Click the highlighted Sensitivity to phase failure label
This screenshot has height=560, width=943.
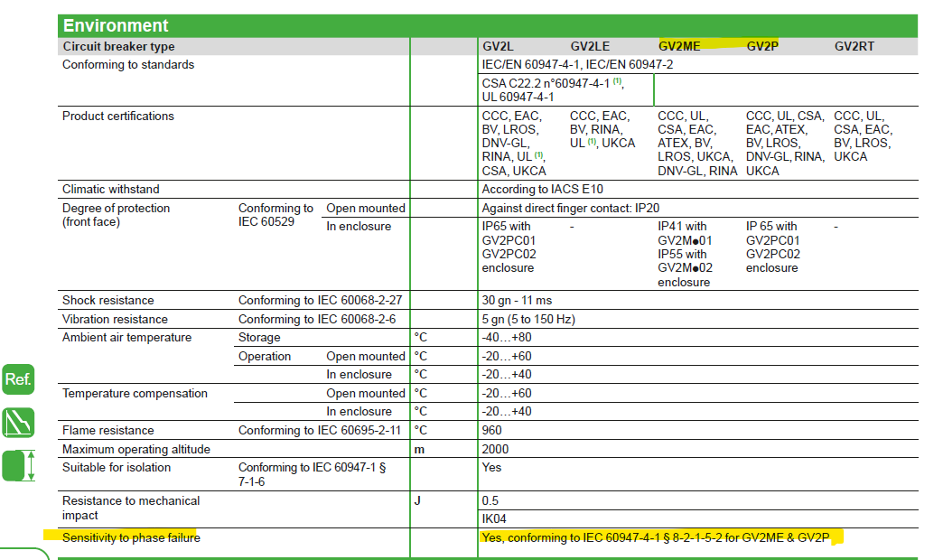tap(131, 537)
